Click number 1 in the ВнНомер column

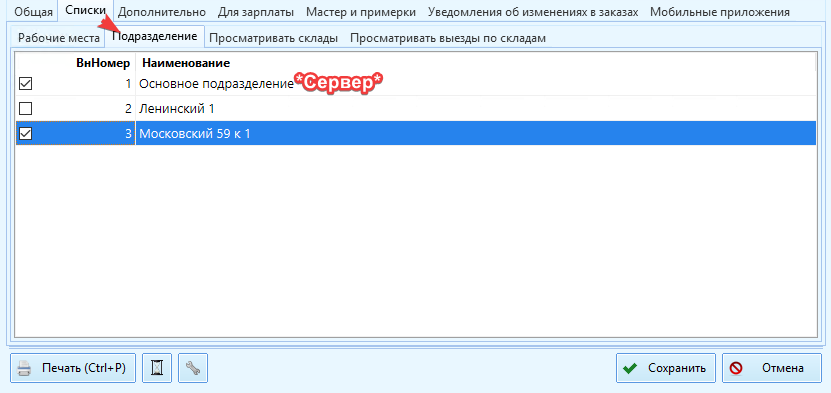point(128,84)
